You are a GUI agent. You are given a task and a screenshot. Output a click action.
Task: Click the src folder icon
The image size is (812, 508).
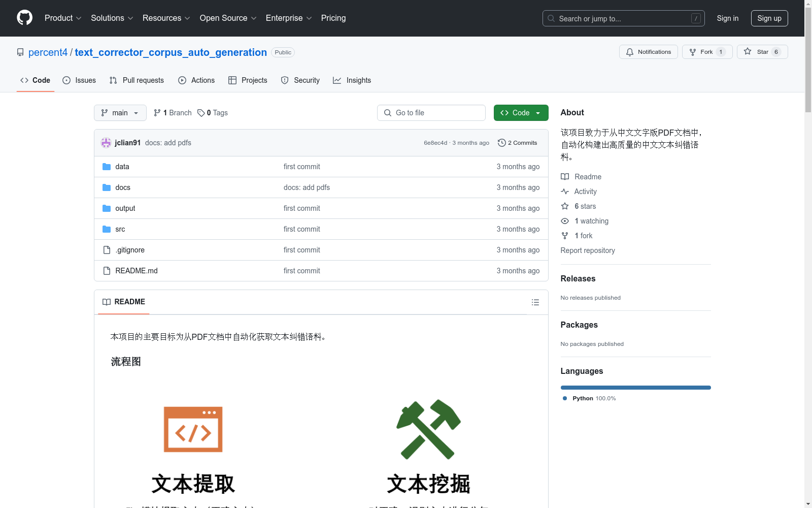[107, 229]
